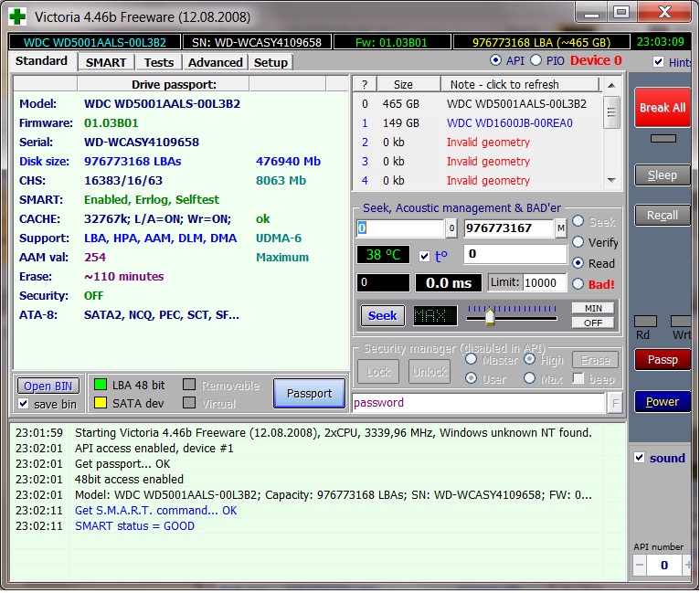The image size is (700, 593).
Task: Toggle the save bin checkbox
Action: tap(24, 404)
